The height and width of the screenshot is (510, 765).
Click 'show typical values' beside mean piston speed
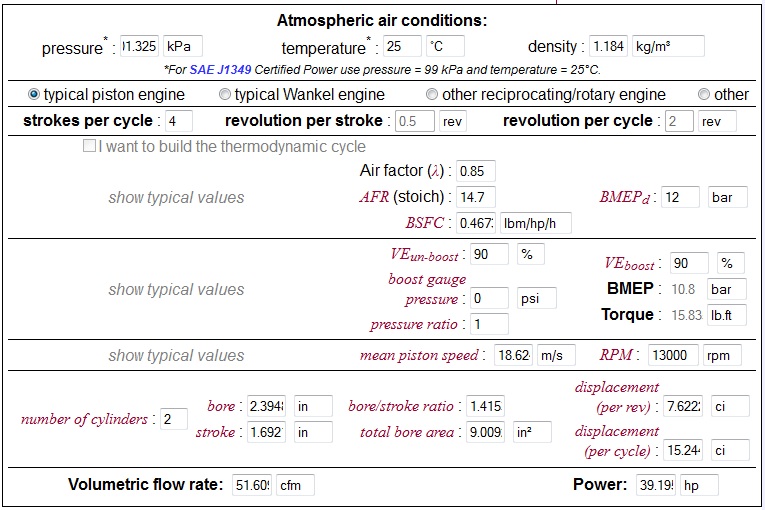(x=176, y=355)
